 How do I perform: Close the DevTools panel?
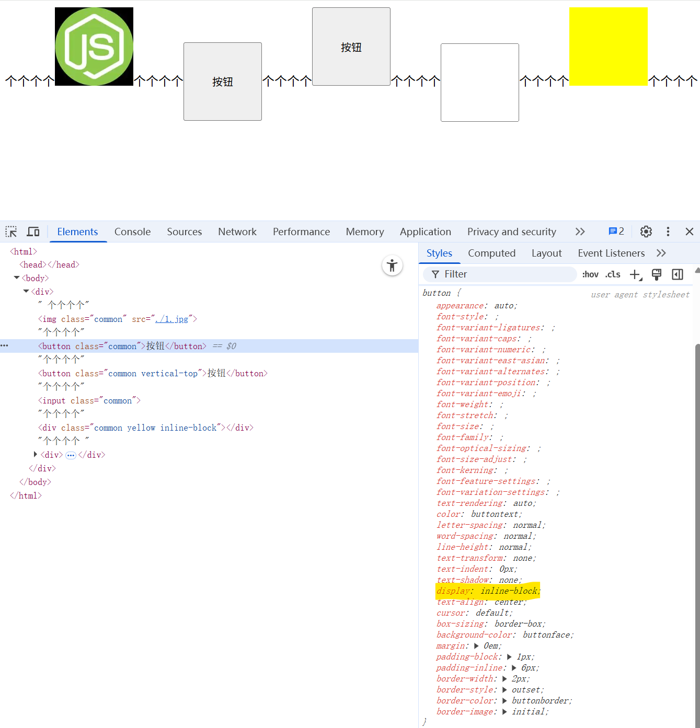690,232
